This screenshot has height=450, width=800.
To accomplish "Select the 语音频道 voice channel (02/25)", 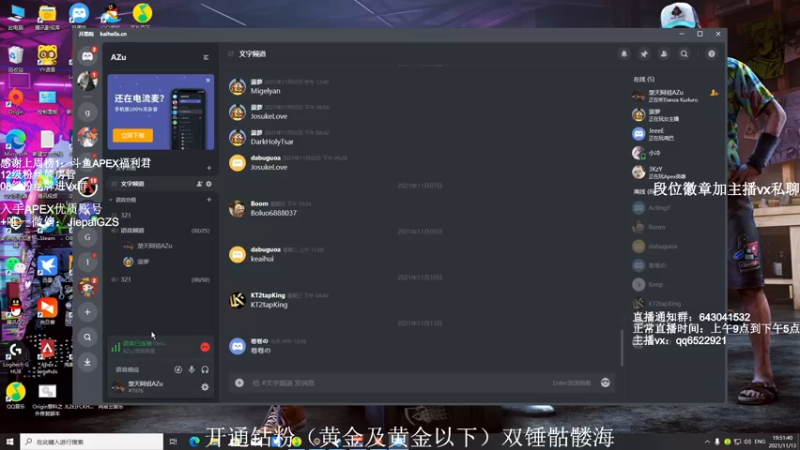I will click(161, 231).
